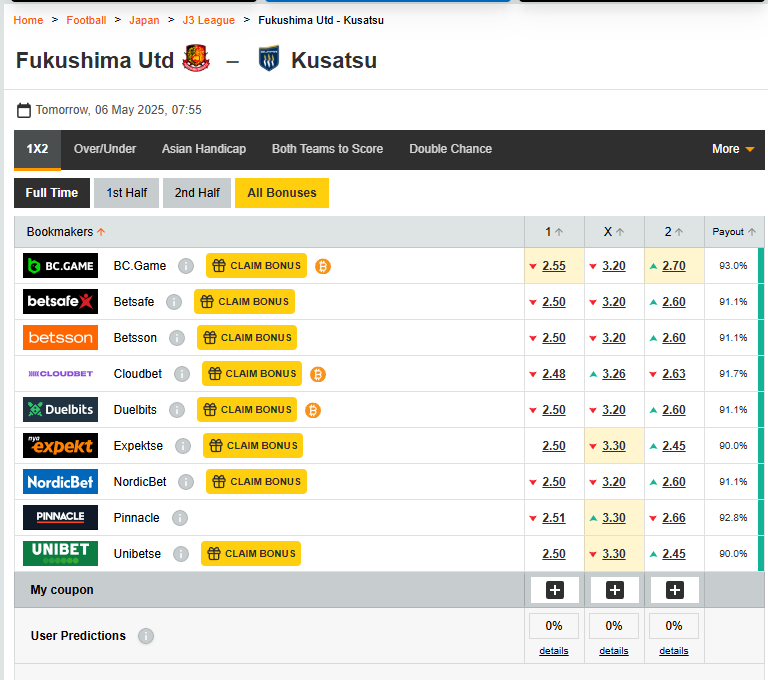Click the Duelbits bookmaker logo

pos(60,410)
